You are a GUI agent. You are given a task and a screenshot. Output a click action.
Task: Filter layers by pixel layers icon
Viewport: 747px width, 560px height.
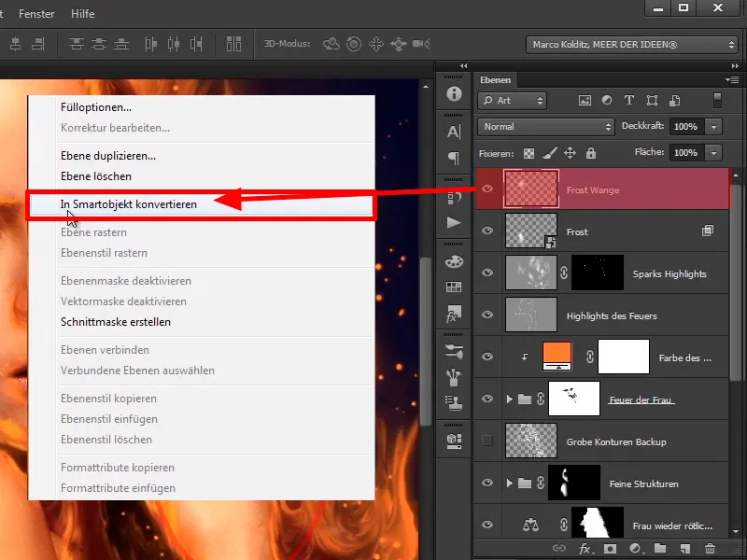point(585,101)
